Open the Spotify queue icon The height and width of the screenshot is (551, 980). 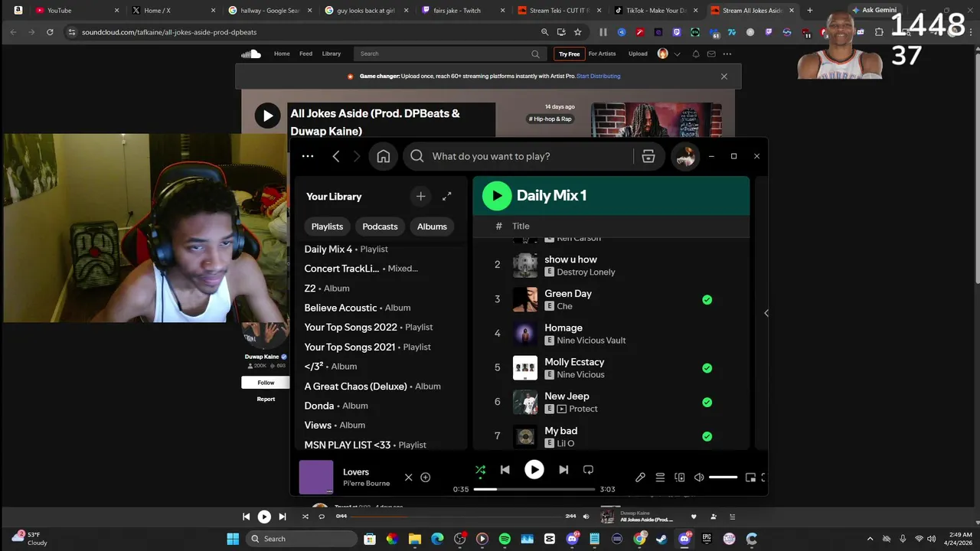point(660,478)
